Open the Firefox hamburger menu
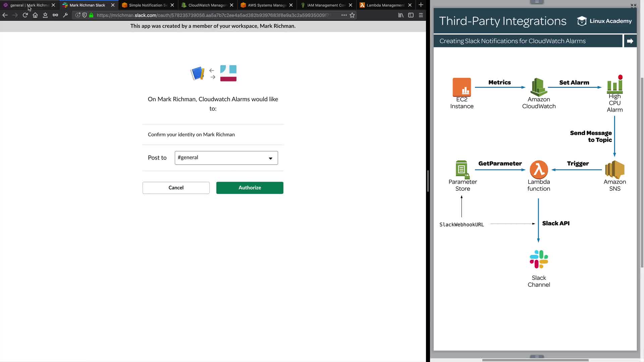 (421, 15)
